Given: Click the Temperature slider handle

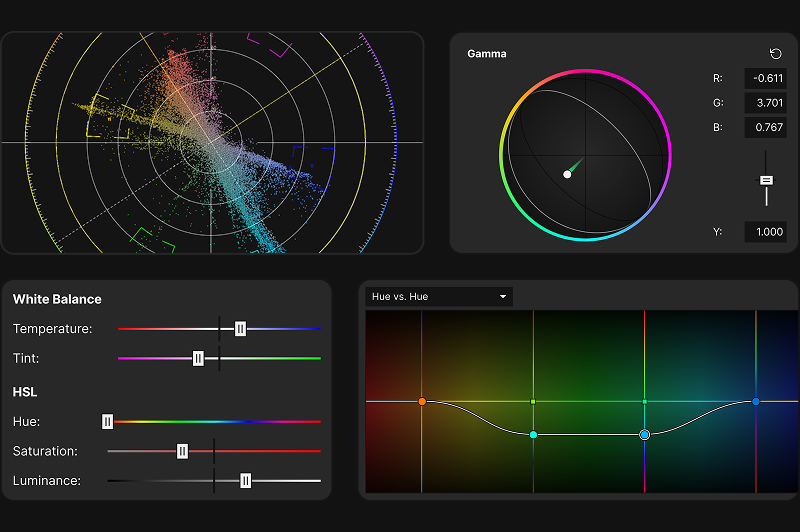Looking at the screenshot, I should pyautogui.click(x=240, y=328).
